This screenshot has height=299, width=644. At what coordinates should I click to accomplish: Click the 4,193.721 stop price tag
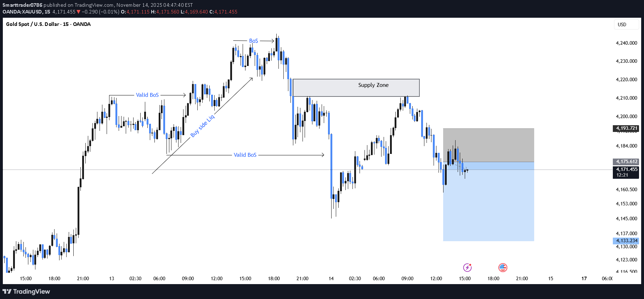tap(626, 128)
